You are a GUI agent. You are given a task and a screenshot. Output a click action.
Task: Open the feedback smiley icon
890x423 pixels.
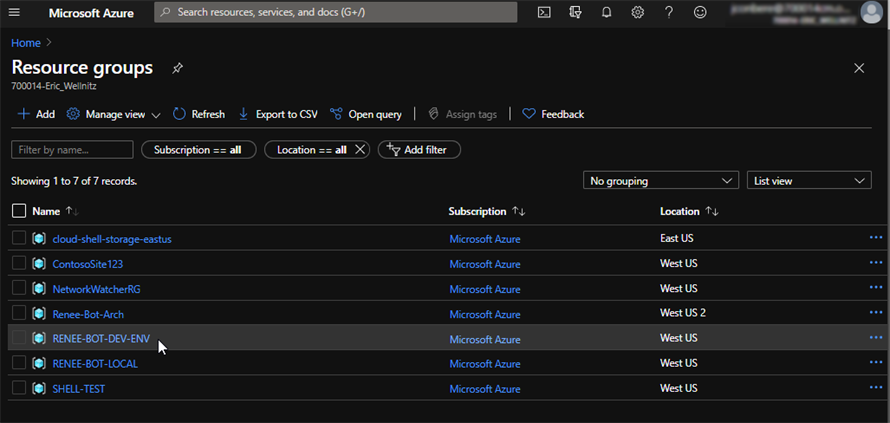click(x=700, y=12)
